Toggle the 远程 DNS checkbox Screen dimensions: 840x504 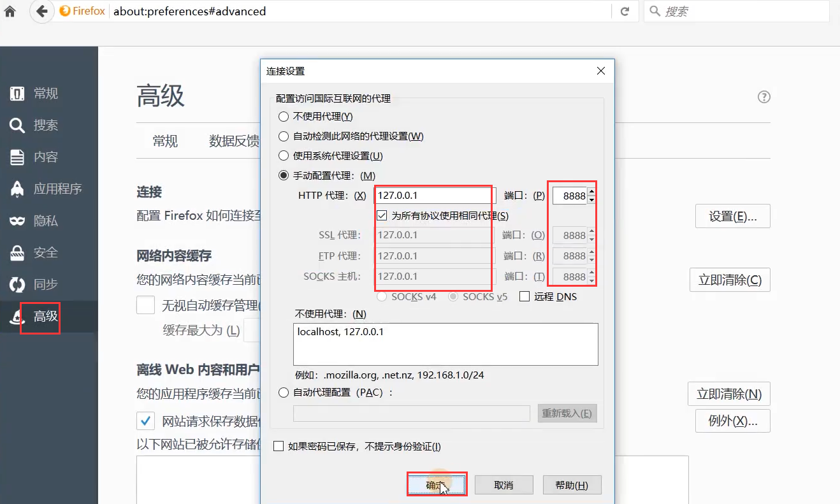point(525,296)
